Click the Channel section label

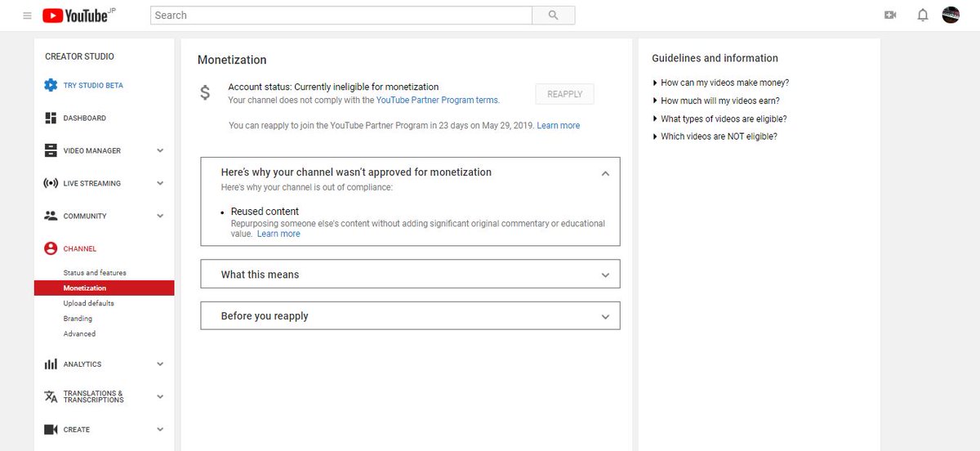click(80, 249)
